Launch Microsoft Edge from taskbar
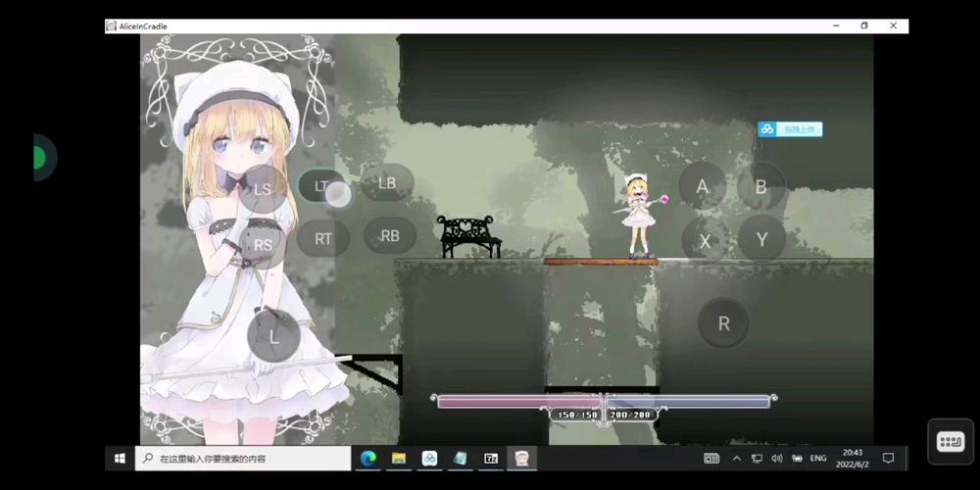This screenshot has height=490, width=980. point(367,458)
